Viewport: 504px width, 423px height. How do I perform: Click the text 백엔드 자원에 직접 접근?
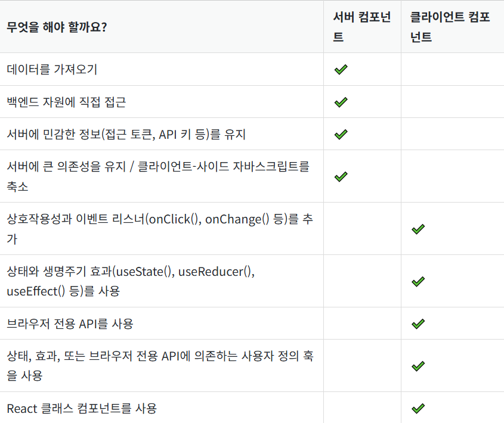coord(66,102)
